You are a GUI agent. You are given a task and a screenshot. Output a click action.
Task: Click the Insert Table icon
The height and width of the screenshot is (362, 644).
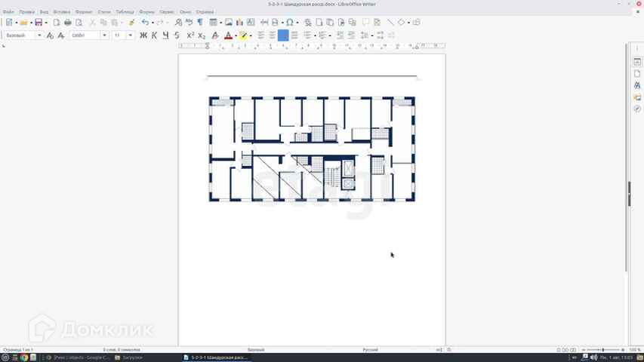[213, 23]
